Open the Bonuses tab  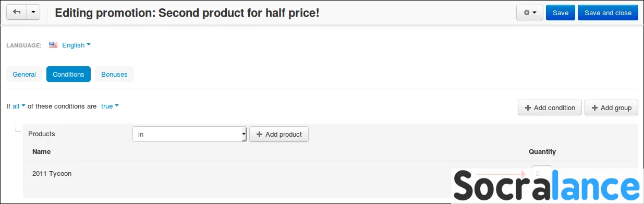114,74
